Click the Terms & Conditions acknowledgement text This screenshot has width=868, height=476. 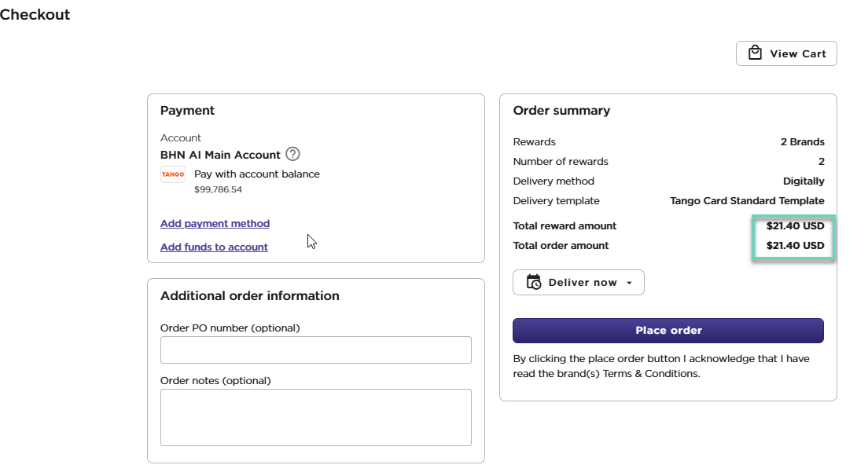660,366
